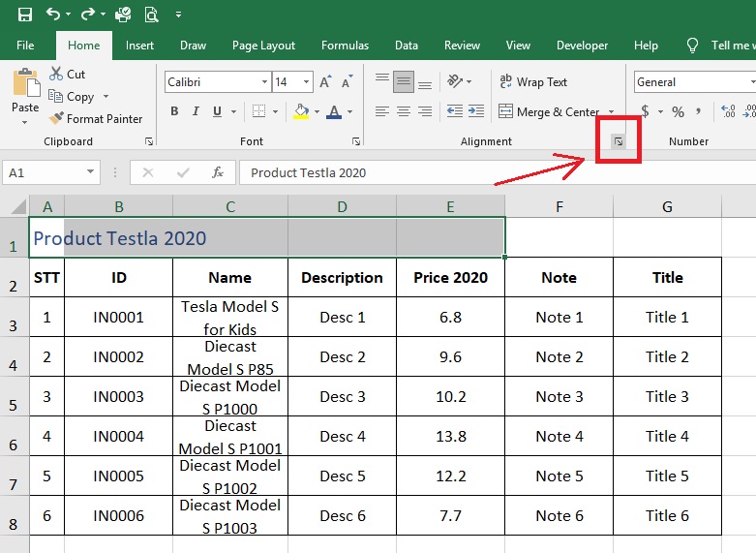Open Customize Quick Access Toolbar arrow
The width and height of the screenshot is (756, 553).
click(x=178, y=15)
